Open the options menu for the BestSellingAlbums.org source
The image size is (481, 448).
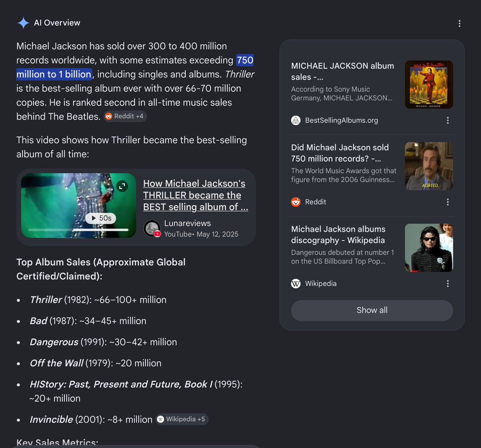pyautogui.click(x=448, y=120)
